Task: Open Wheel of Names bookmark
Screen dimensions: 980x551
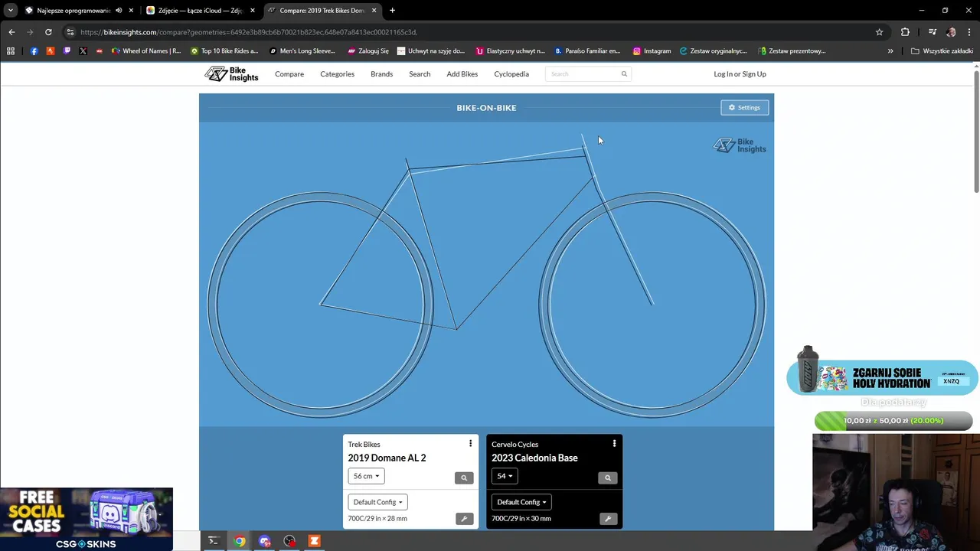Action: coord(145,51)
